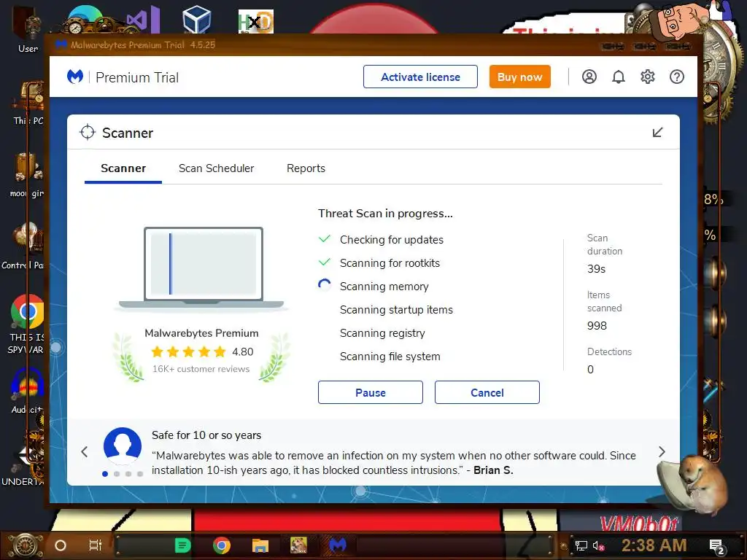The width and height of the screenshot is (747, 560).
Task: Open the Audacity desktop icon
Action: click(x=27, y=392)
